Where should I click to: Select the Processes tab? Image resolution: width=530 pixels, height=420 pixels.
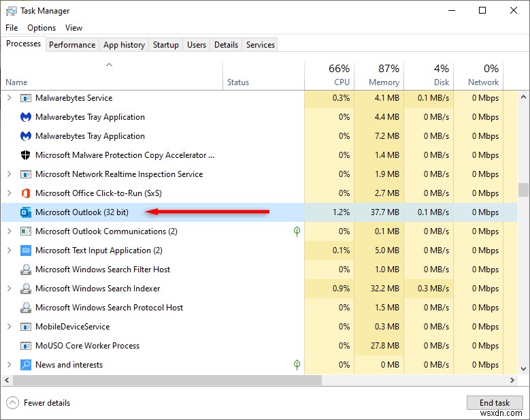(x=23, y=44)
